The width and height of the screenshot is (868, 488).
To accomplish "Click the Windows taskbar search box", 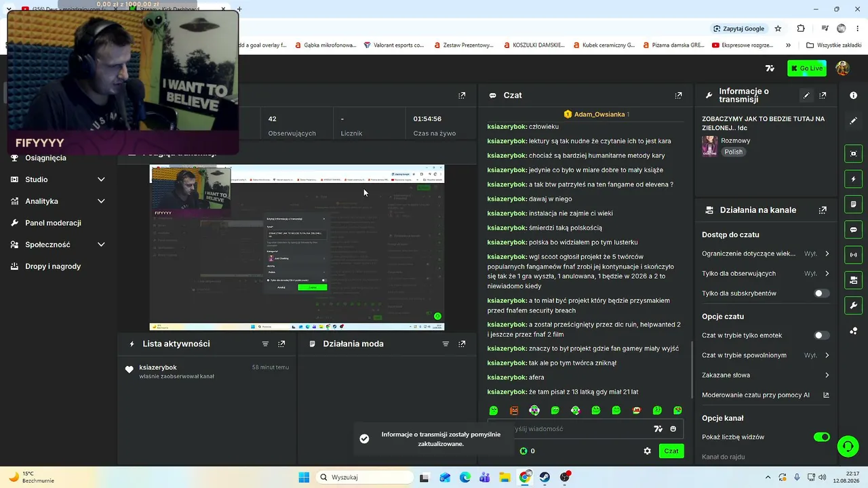I will coord(365,477).
